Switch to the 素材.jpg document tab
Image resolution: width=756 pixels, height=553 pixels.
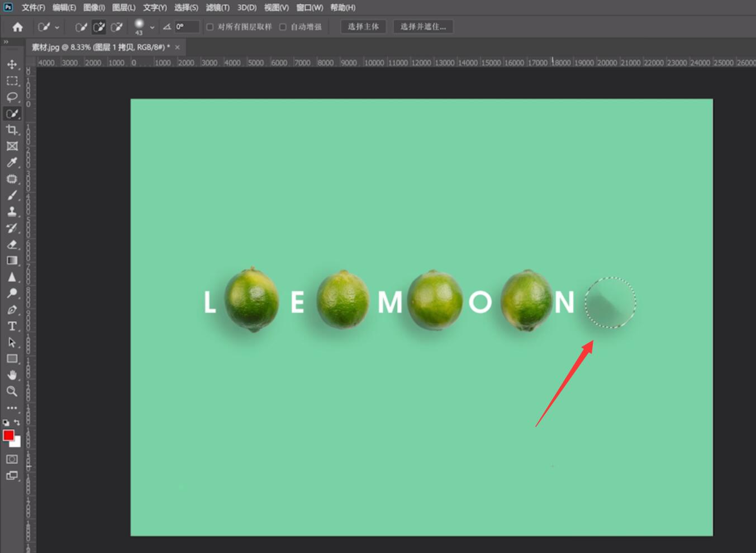pyautogui.click(x=101, y=47)
